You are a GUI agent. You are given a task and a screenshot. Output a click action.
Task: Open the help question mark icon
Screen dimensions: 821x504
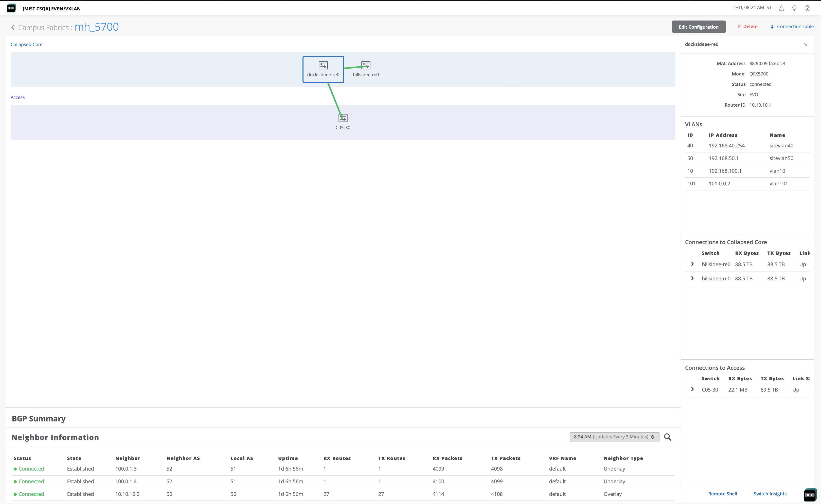(807, 8)
